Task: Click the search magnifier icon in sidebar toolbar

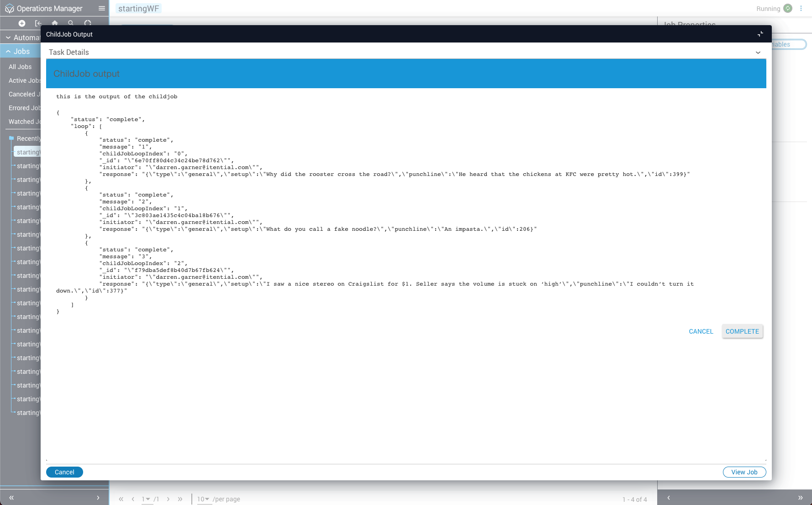Action: click(x=71, y=23)
